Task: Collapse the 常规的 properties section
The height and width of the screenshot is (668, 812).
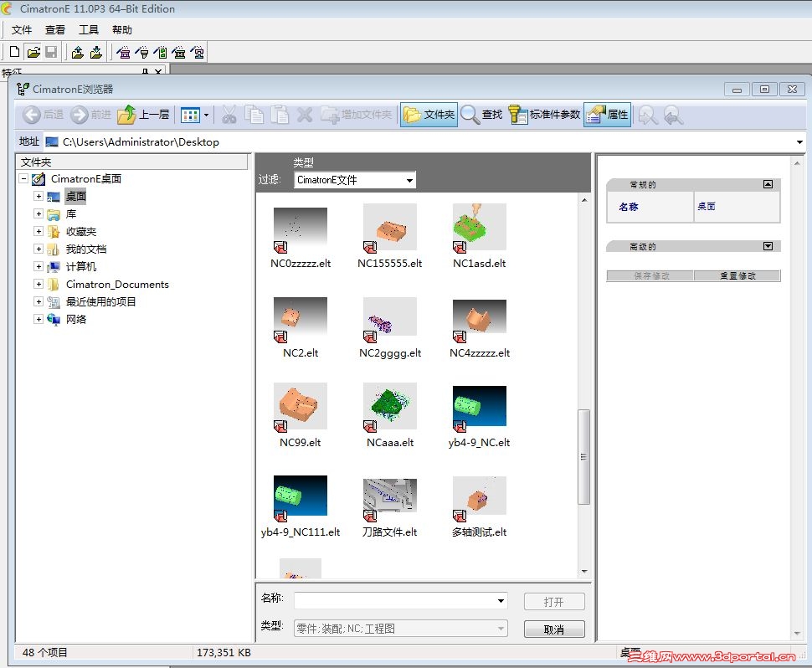Action: click(768, 184)
